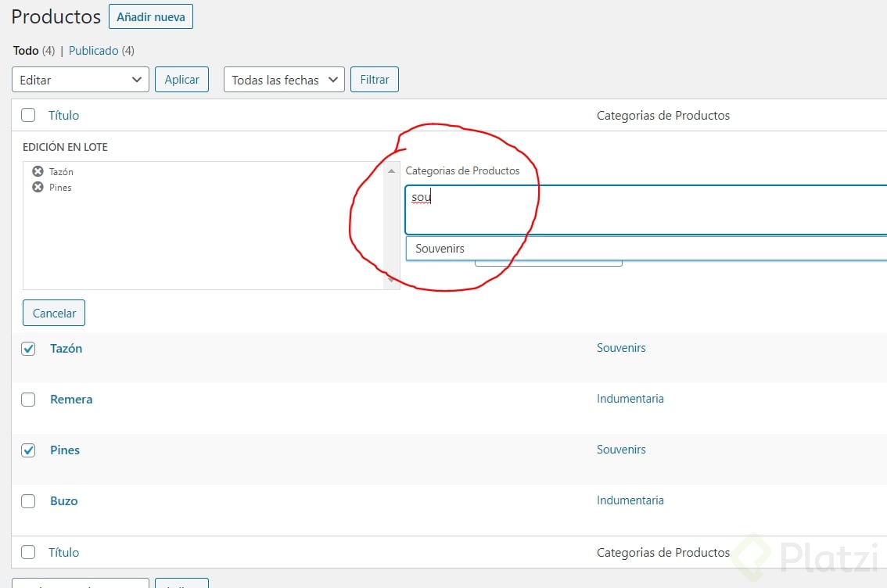Sort by the Título footer column
Viewport: 887px width, 588px height.
(64, 552)
